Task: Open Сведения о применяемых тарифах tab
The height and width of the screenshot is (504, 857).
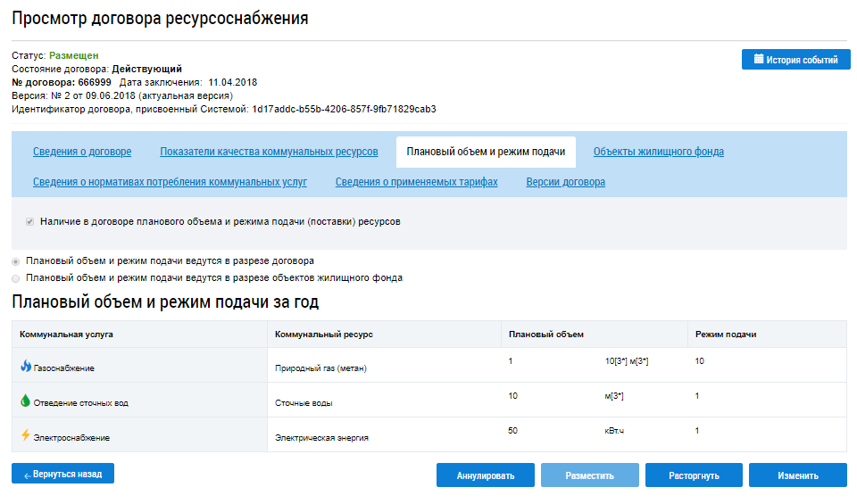Action: (x=416, y=182)
